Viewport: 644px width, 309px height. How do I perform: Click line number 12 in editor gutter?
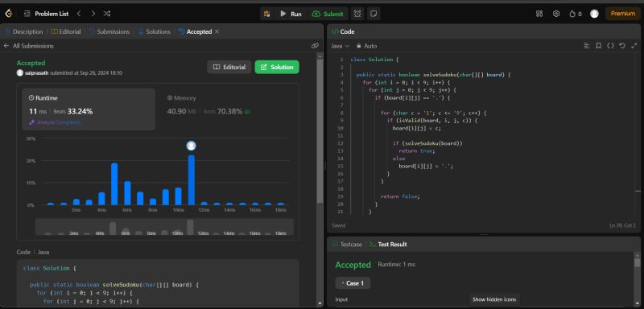pos(341,143)
